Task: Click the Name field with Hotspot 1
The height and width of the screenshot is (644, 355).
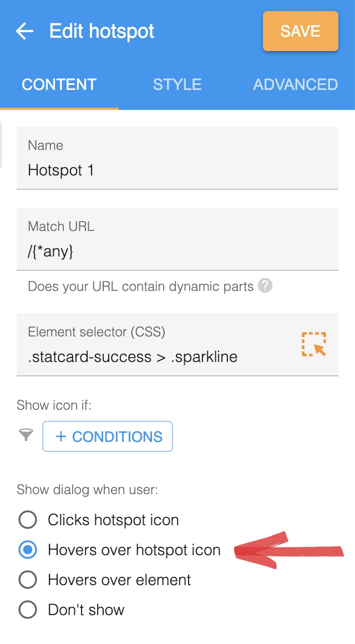Action: (x=177, y=158)
